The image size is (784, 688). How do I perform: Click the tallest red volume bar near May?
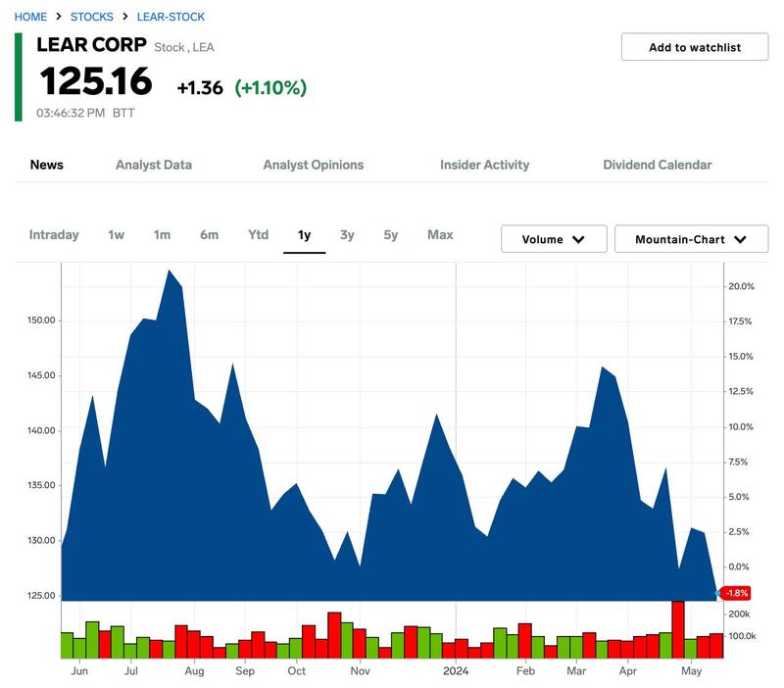coord(678,629)
